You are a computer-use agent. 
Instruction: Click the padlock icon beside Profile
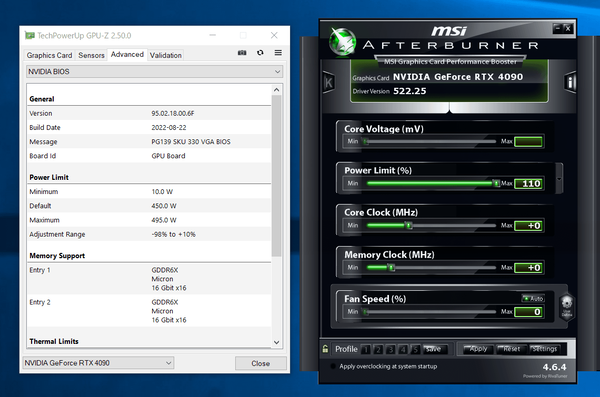click(325, 349)
